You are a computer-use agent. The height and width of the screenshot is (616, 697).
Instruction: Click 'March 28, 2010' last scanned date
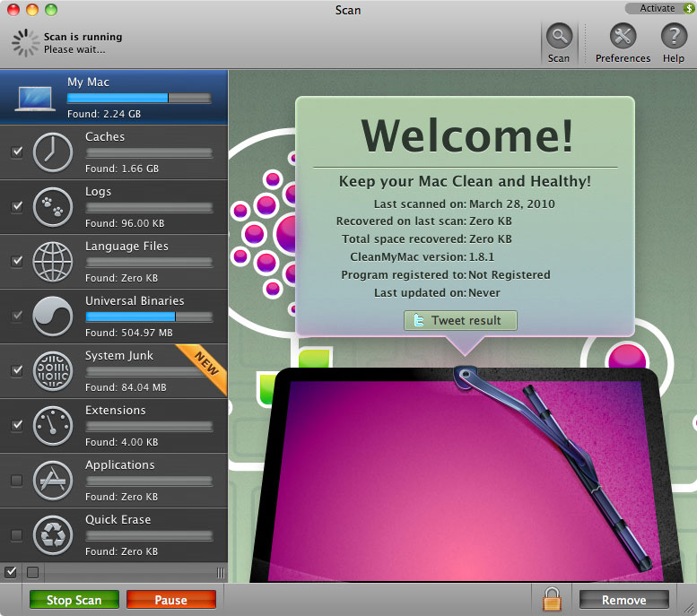pos(512,204)
